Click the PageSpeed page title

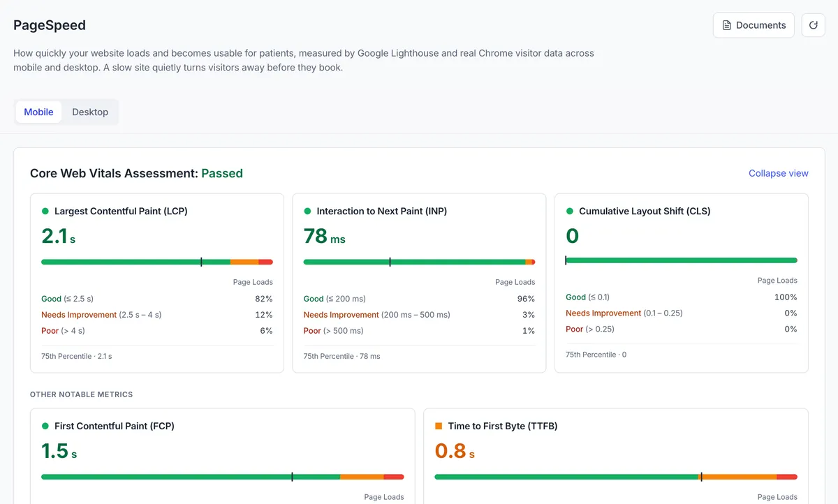point(50,25)
